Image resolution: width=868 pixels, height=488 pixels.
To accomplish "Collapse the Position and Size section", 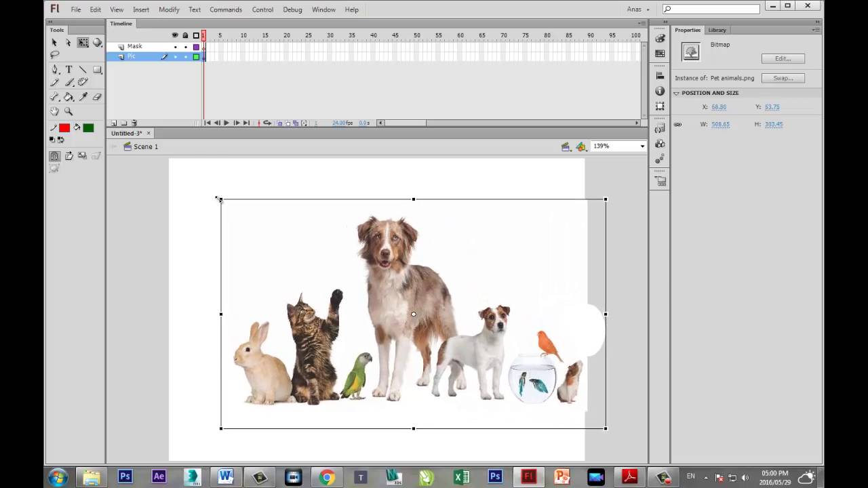I will [x=676, y=93].
